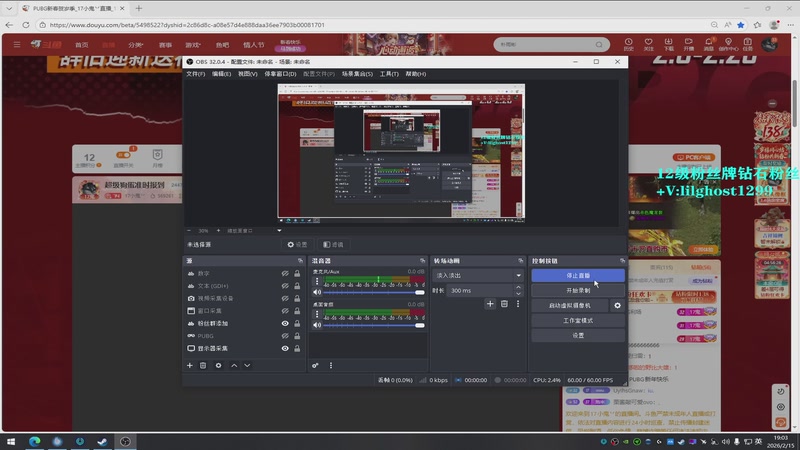Open Douyu 下载 download icon

point(668,44)
